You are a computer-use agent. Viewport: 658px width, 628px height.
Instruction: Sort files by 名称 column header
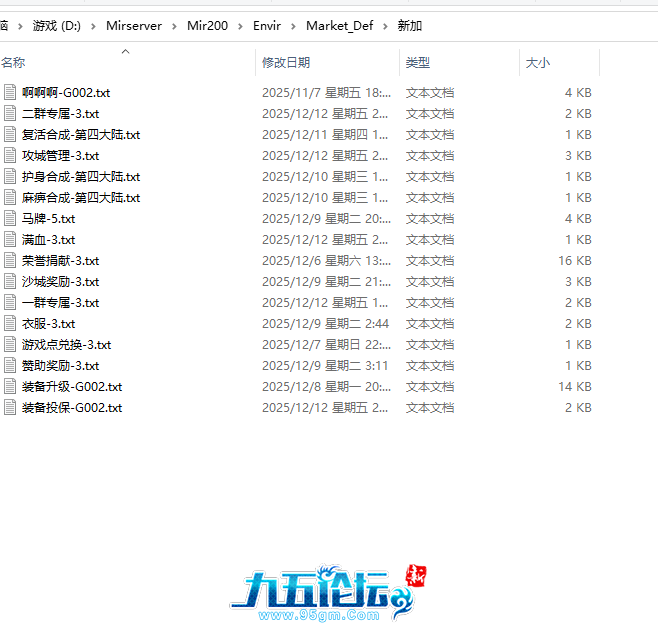(14, 63)
